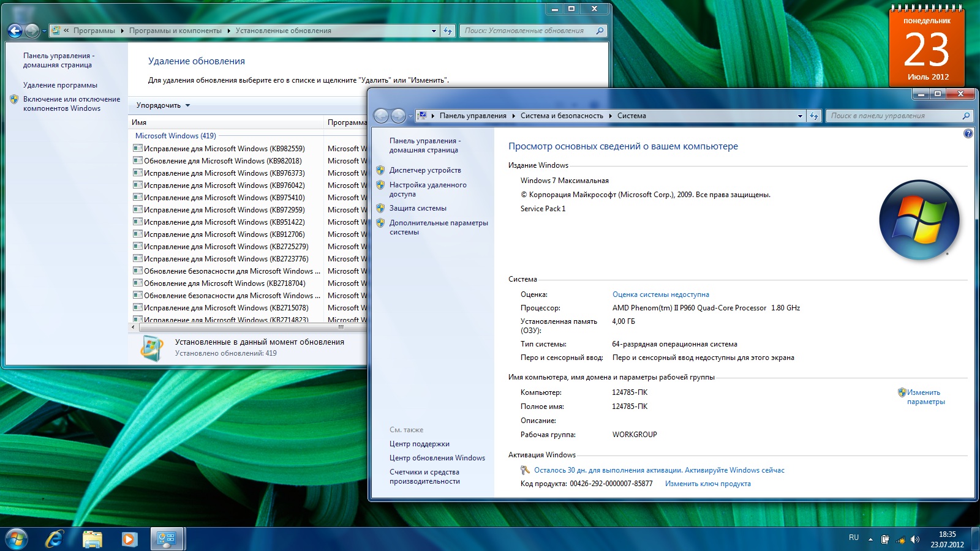This screenshot has height=551, width=980.
Task: Open Windows Explorer from taskbar
Action: (92, 539)
